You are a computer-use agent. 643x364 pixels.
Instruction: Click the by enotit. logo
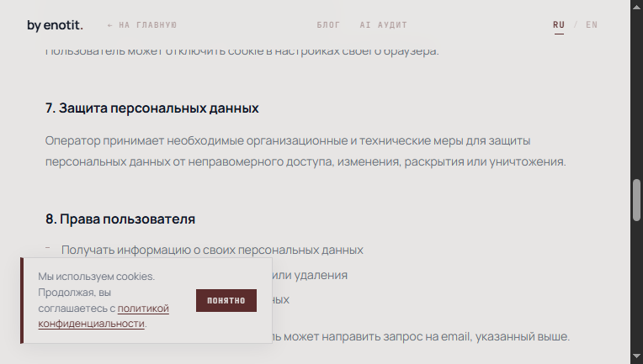[x=54, y=25]
